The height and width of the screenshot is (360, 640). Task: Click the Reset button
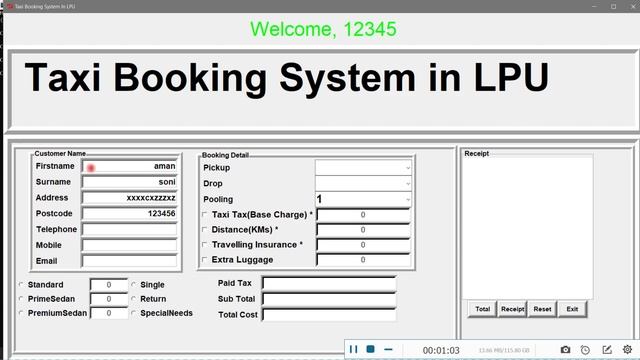click(x=542, y=309)
